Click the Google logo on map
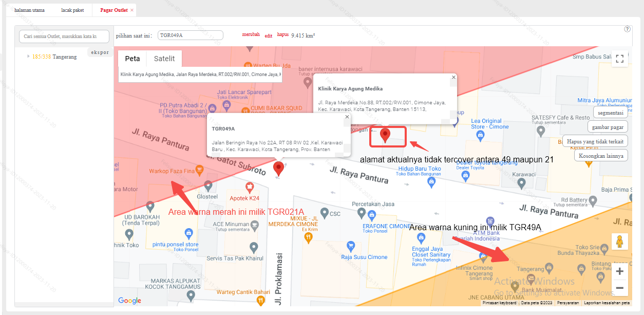 [129, 301]
